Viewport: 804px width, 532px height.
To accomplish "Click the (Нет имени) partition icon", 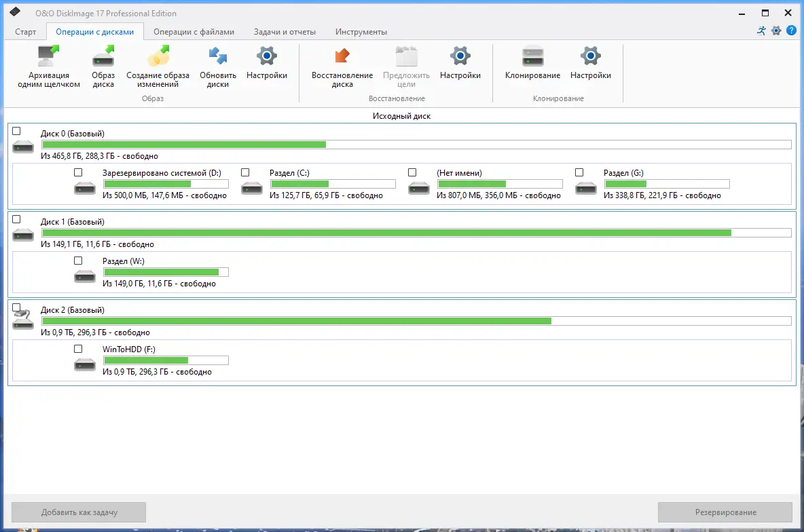I will click(419, 189).
